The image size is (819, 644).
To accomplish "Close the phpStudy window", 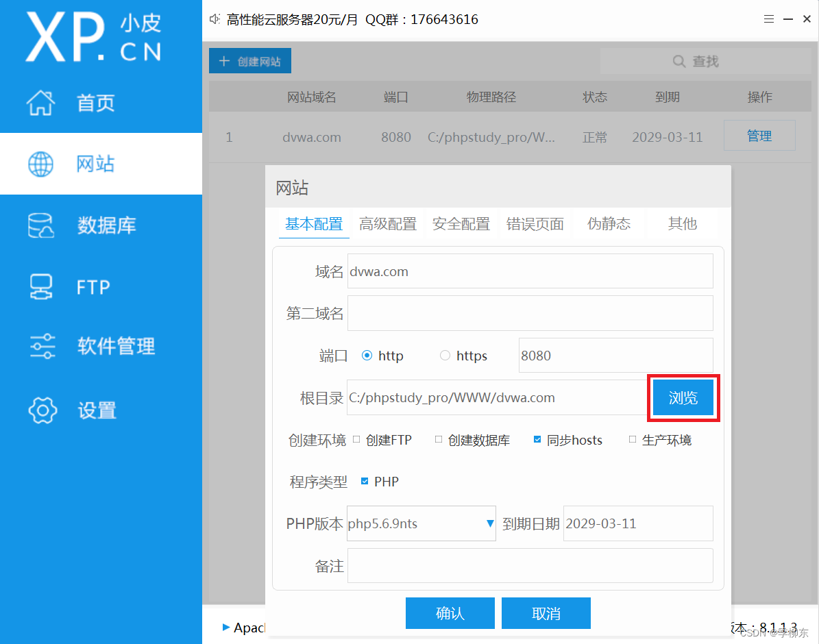I will coord(807,19).
